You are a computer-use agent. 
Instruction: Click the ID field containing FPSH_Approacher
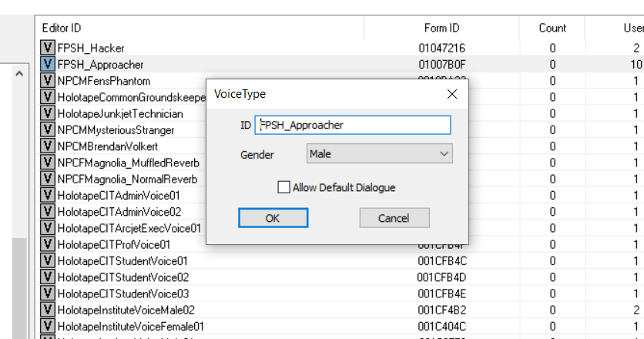coord(353,125)
